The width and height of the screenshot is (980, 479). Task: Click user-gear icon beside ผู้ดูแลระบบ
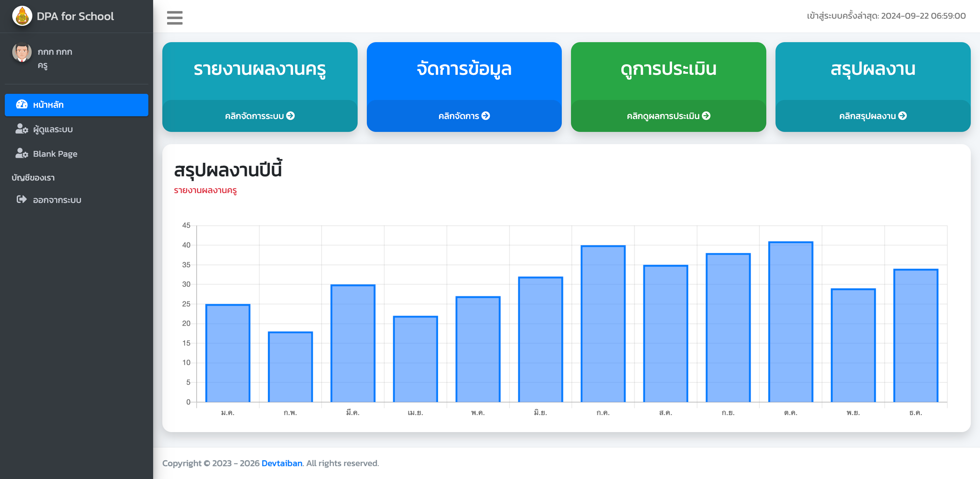[22, 129]
